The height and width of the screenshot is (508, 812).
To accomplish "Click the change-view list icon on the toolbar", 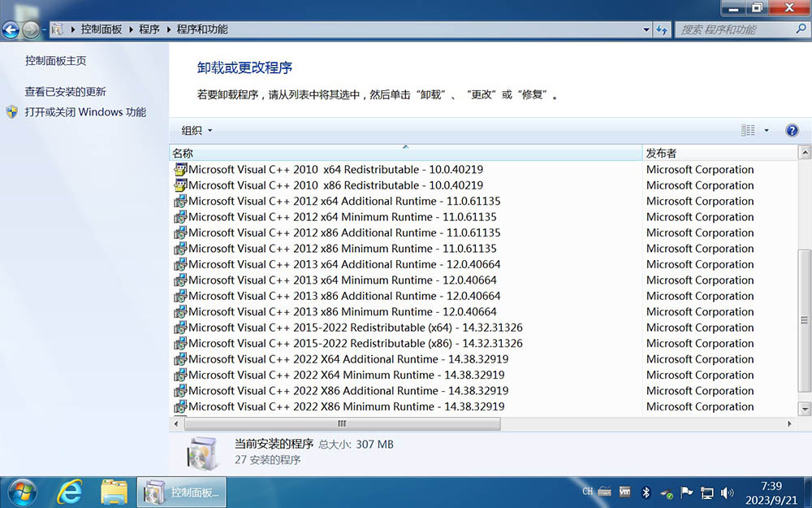I will [x=747, y=130].
